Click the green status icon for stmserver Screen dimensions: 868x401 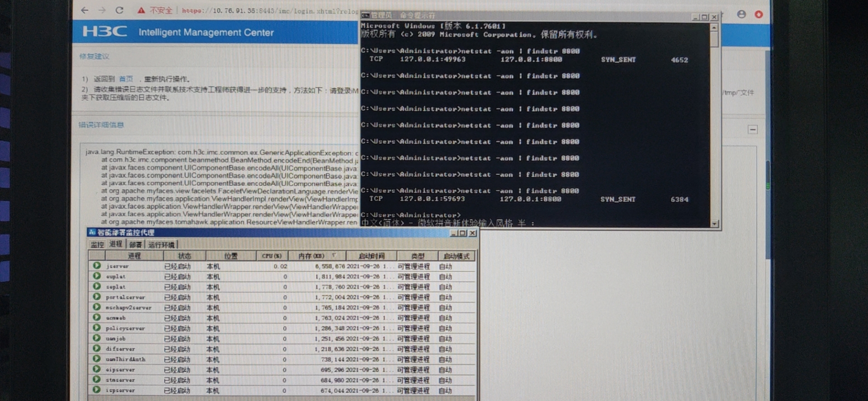coord(97,379)
